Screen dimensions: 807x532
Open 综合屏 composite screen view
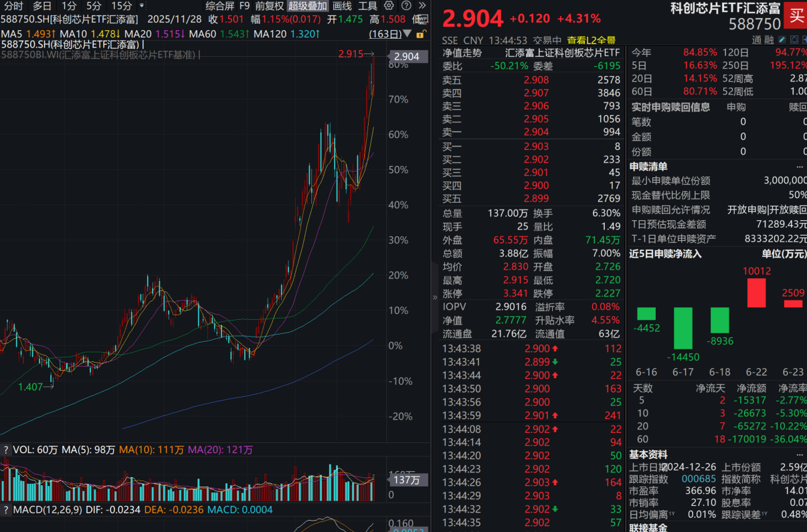pos(219,5)
